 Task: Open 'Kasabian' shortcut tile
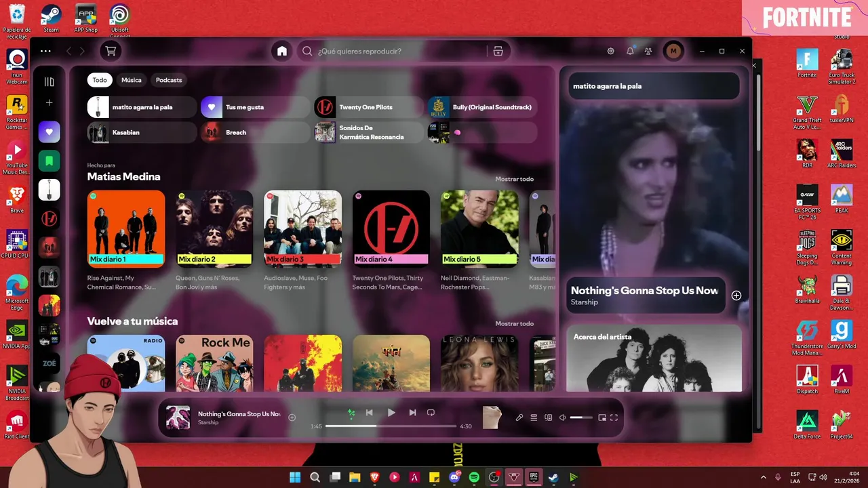click(x=142, y=132)
